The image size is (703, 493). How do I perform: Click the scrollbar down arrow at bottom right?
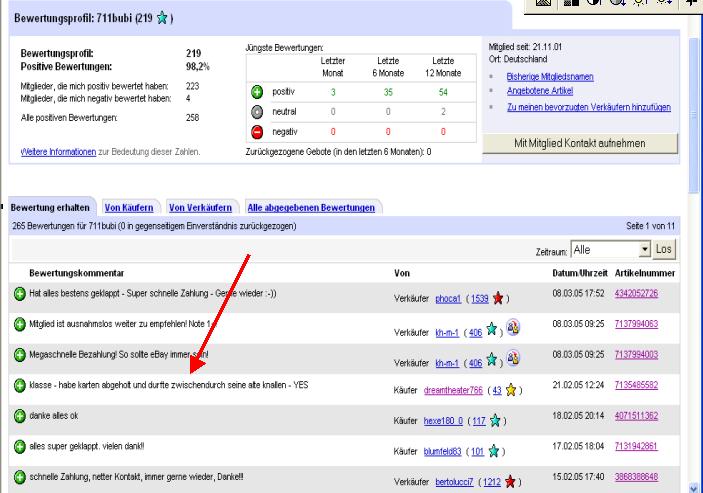tap(694, 486)
